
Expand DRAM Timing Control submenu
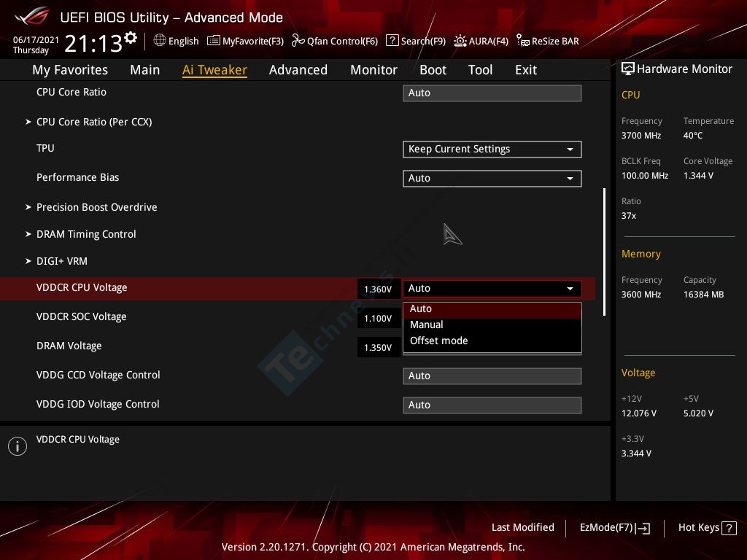pos(86,234)
